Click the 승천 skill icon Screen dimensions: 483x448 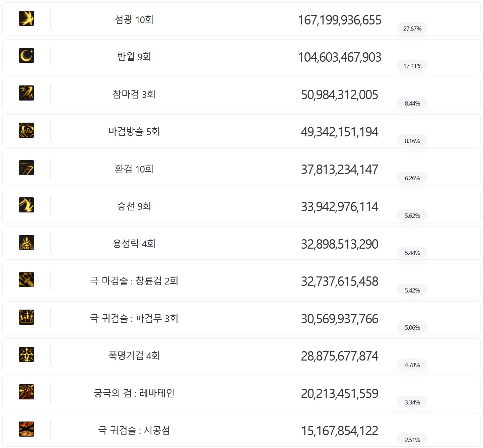click(x=26, y=205)
